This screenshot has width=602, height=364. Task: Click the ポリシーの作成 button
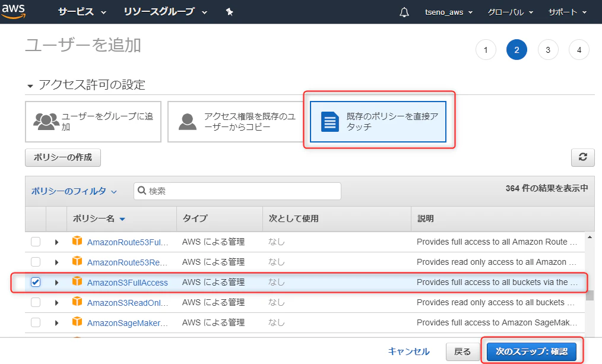(62, 157)
